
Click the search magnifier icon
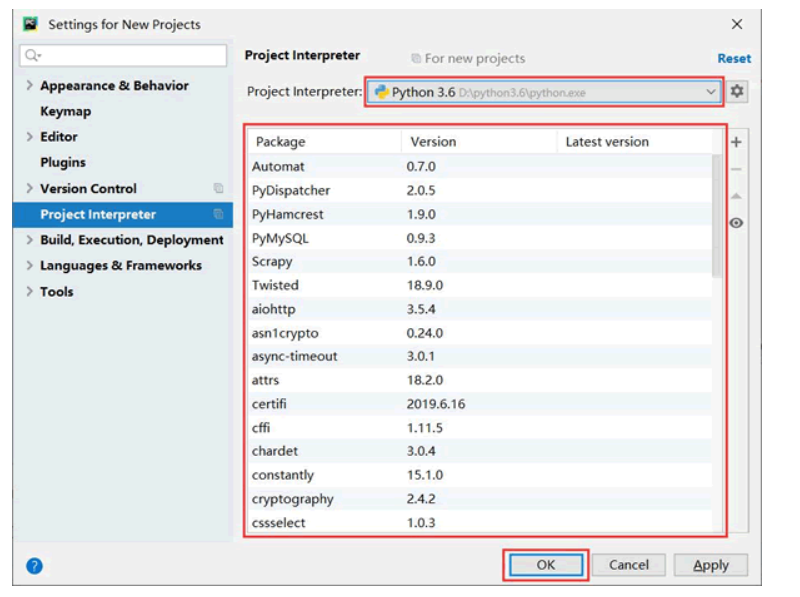(x=33, y=55)
